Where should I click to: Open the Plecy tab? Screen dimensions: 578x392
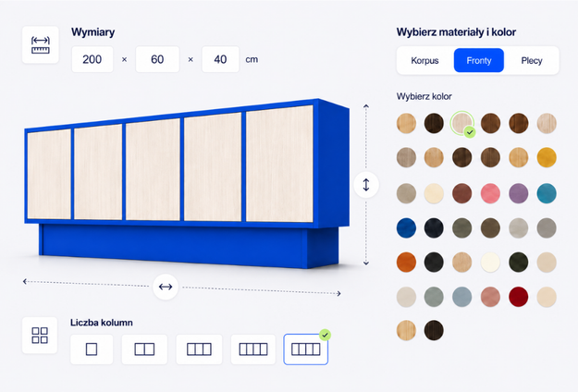532,60
